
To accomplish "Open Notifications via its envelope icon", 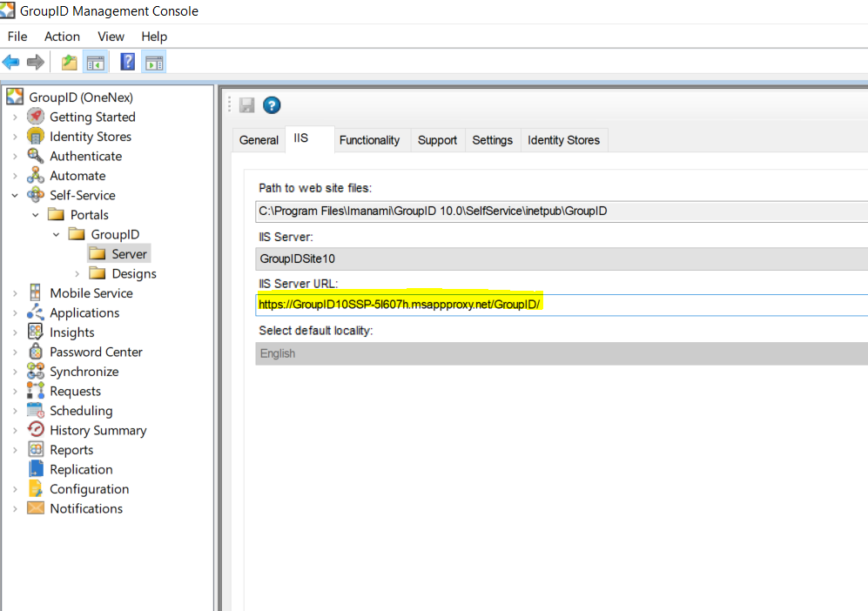I will (x=35, y=508).
